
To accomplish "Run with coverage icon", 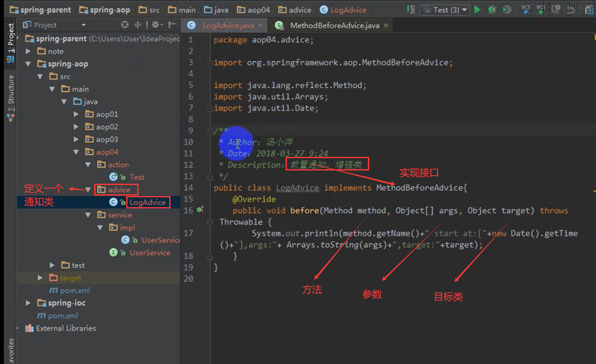I will pos(507,9).
